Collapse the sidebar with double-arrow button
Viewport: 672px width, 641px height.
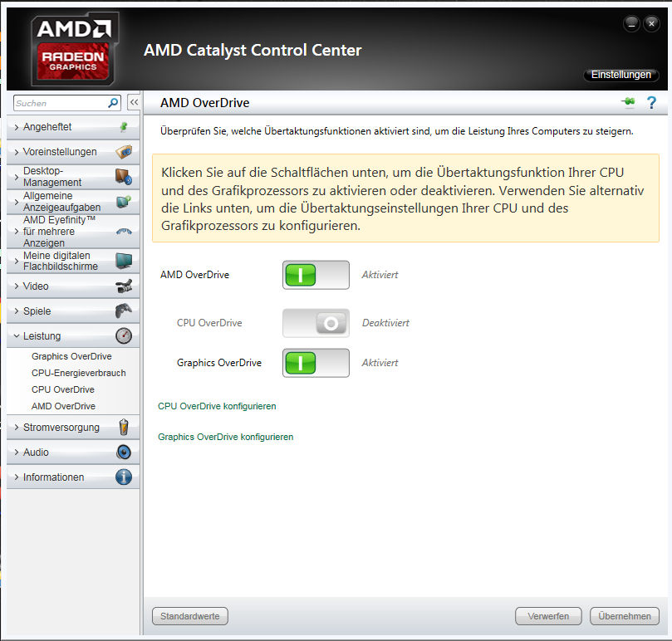coord(134,102)
